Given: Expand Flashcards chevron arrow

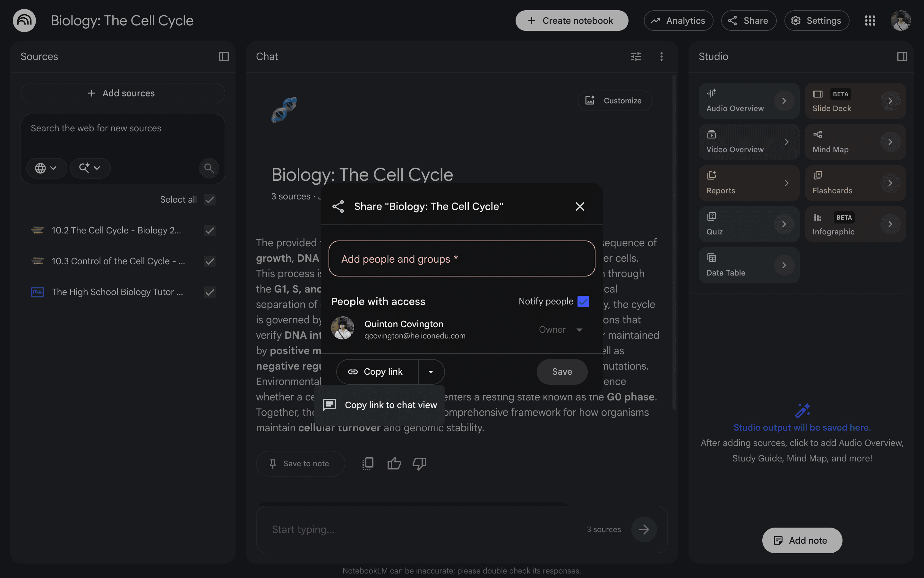Looking at the screenshot, I should click(x=890, y=183).
